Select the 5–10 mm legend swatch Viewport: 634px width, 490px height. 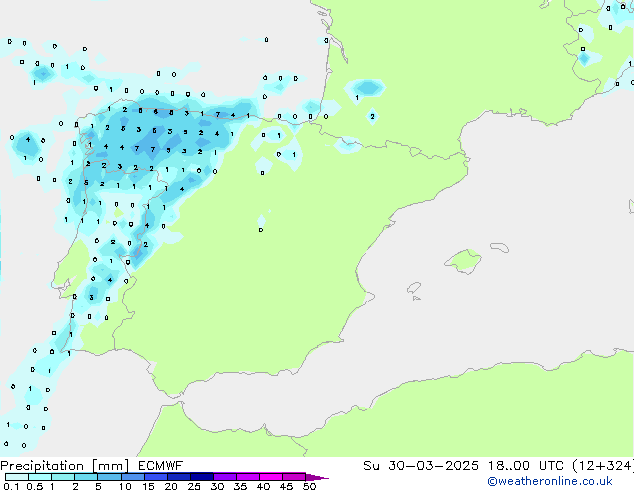click(x=109, y=477)
